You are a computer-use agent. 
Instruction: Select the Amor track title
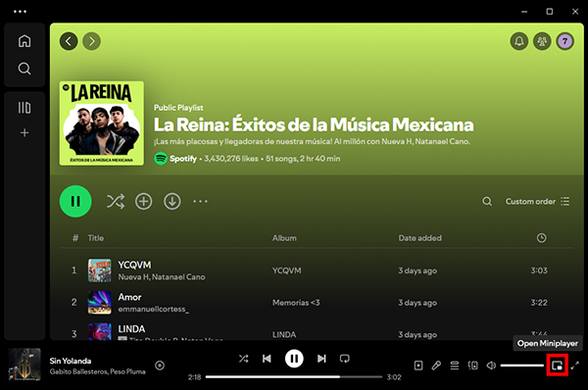pyautogui.click(x=129, y=297)
